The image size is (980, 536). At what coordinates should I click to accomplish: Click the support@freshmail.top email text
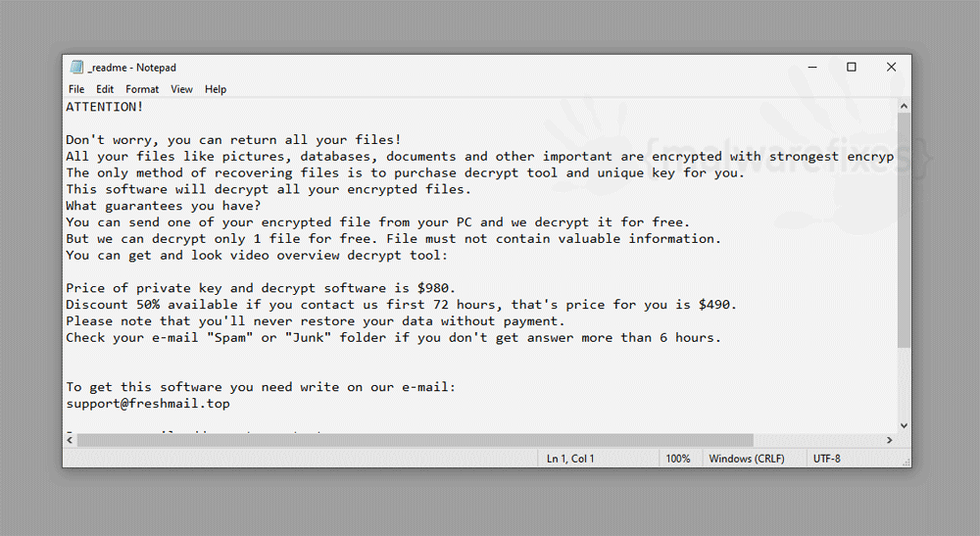[x=148, y=404]
